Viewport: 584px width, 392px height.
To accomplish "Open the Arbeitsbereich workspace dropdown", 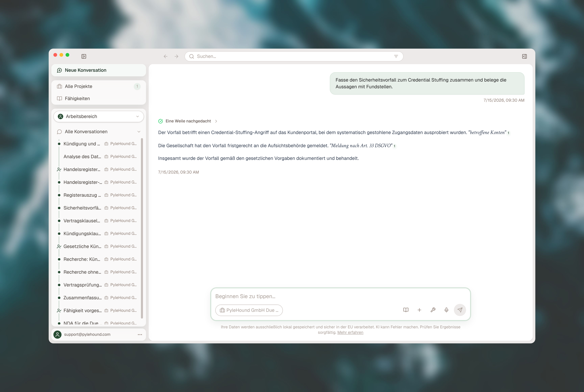I will pyautogui.click(x=99, y=117).
